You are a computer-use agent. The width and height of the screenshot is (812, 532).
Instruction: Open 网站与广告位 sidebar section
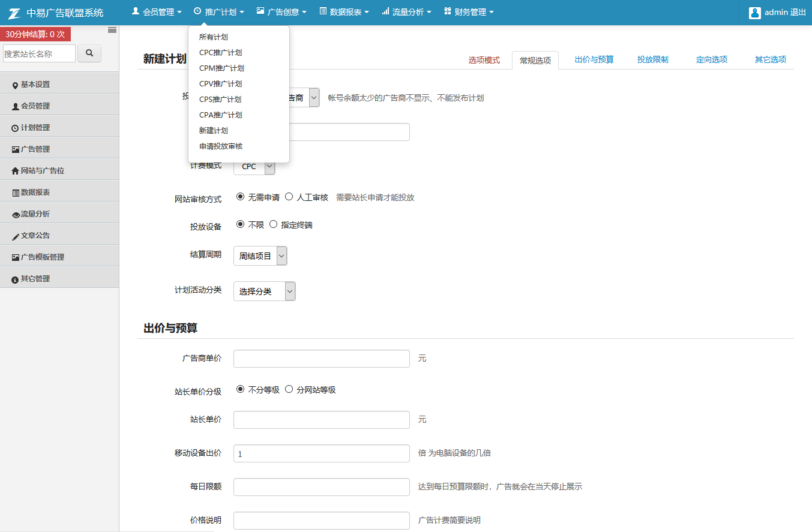[x=42, y=171]
